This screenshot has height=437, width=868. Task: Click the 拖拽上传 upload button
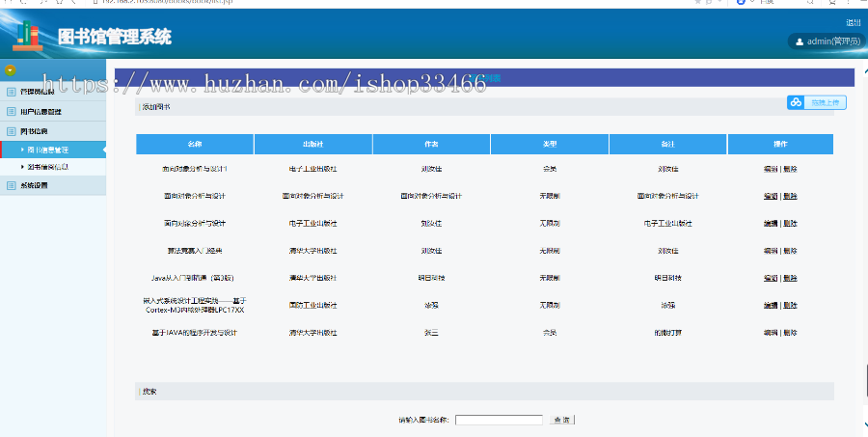click(x=817, y=102)
